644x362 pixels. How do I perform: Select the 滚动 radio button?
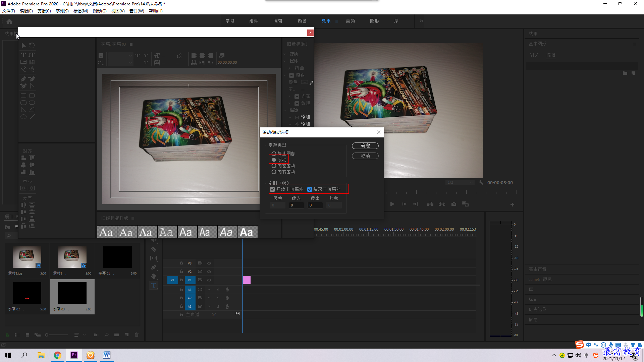(274, 160)
